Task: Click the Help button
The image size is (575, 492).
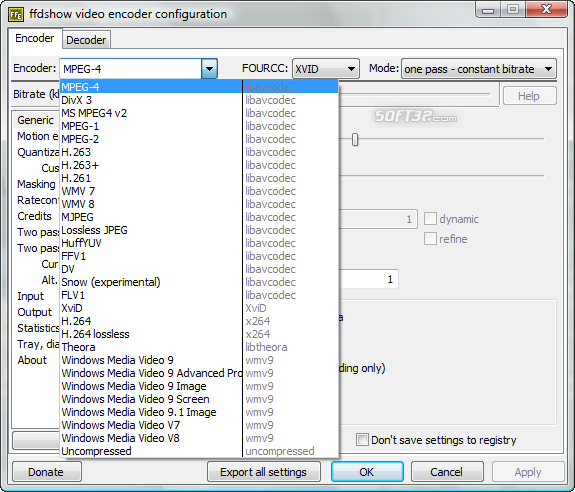Action: [529, 96]
